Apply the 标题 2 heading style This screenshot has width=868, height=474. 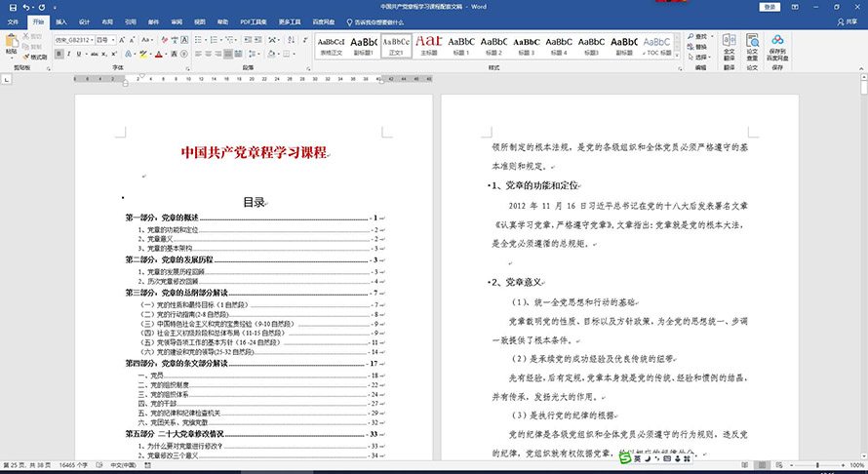[493, 46]
